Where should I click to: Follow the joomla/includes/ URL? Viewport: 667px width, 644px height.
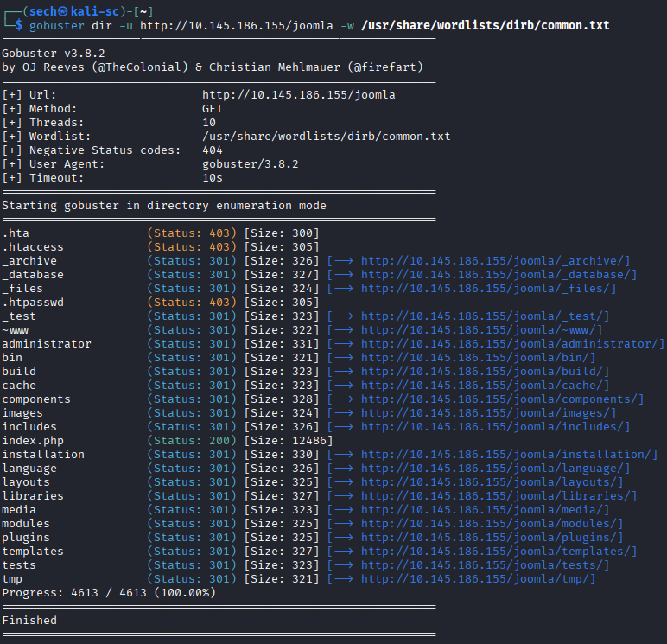pyautogui.click(x=492, y=427)
